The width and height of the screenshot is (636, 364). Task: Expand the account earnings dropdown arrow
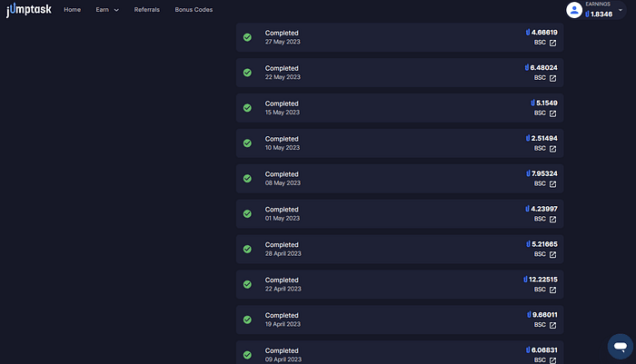click(x=621, y=10)
